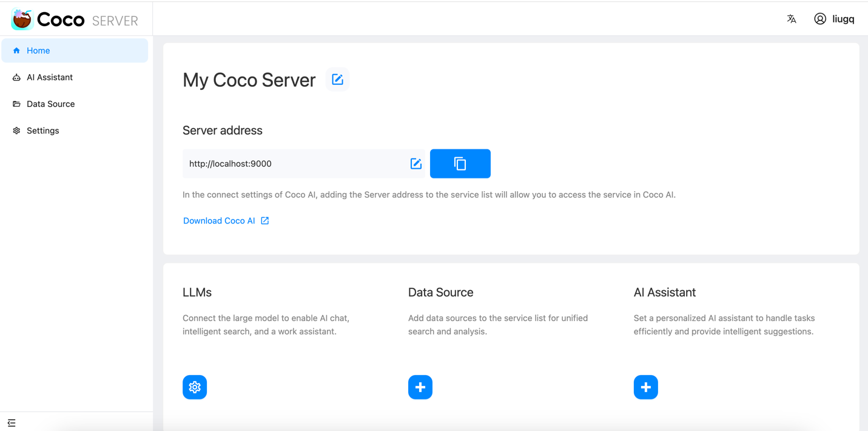Click the Download Coco AI link
The width and height of the screenshot is (868, 431).
pyautogui.click(x=219, y=220)
